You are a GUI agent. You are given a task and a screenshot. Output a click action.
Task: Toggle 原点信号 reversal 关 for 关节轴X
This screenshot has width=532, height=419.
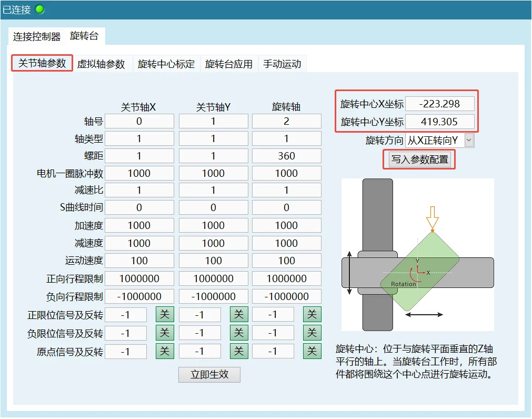pyautogui.click(x=165, y=351)
